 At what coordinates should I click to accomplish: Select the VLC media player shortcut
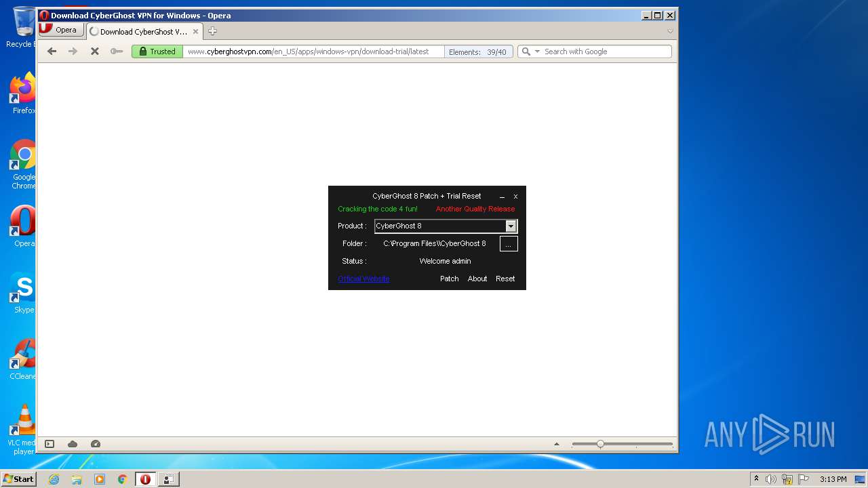(x=22, y=430)
